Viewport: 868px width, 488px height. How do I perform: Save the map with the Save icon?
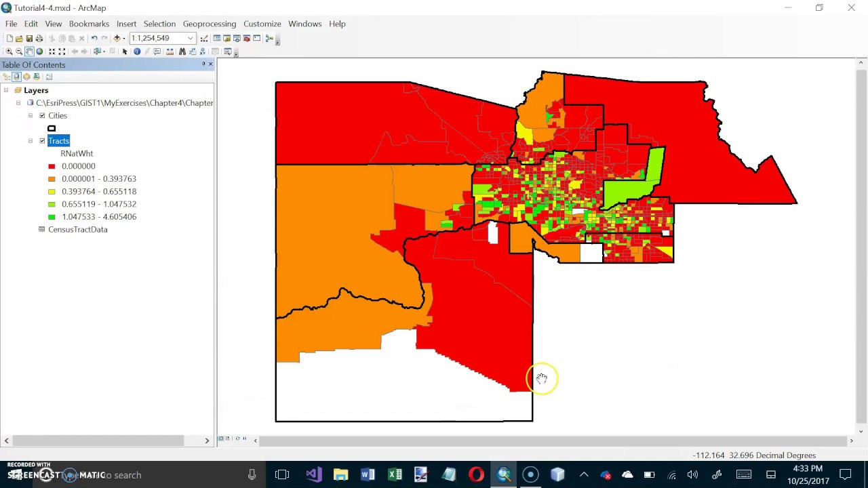point(29,39)
